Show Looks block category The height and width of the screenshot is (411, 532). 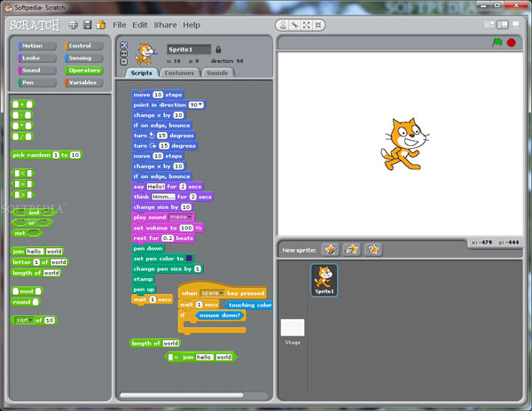click(37, 58)
